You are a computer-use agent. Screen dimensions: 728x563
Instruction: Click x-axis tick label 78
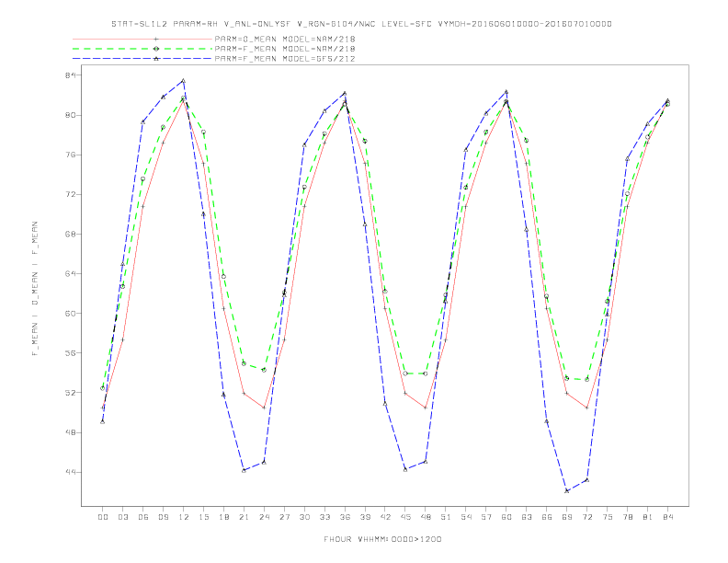(x=628, y=517)
